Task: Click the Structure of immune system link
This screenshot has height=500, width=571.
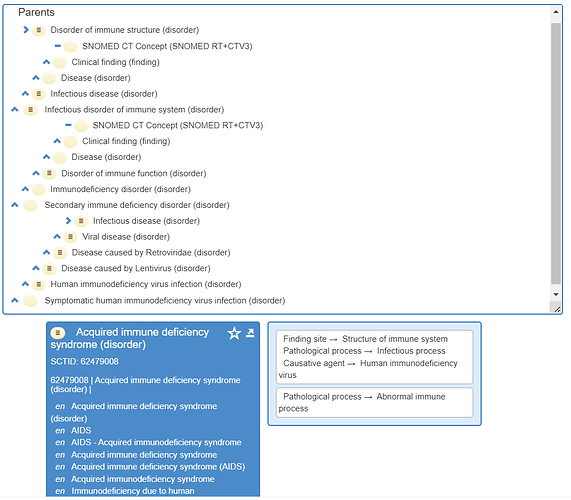Action: [395, 339]
